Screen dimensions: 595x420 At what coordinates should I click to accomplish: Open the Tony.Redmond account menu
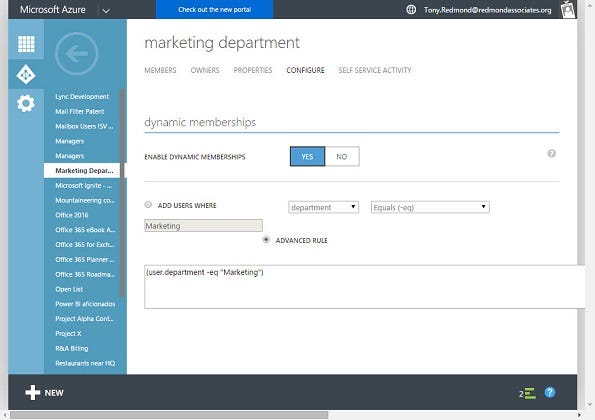click(488, 10)
